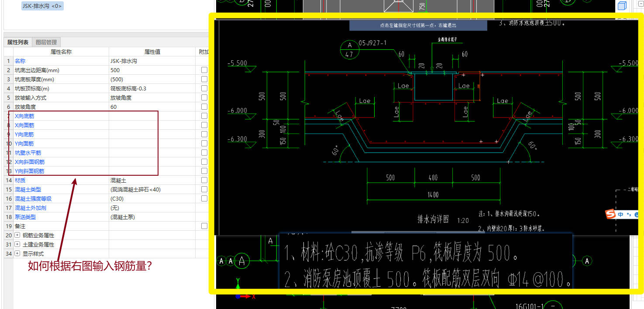
Task: Select the JSK-排水沟 <0> component tag
Action: (x=43, y=6)
